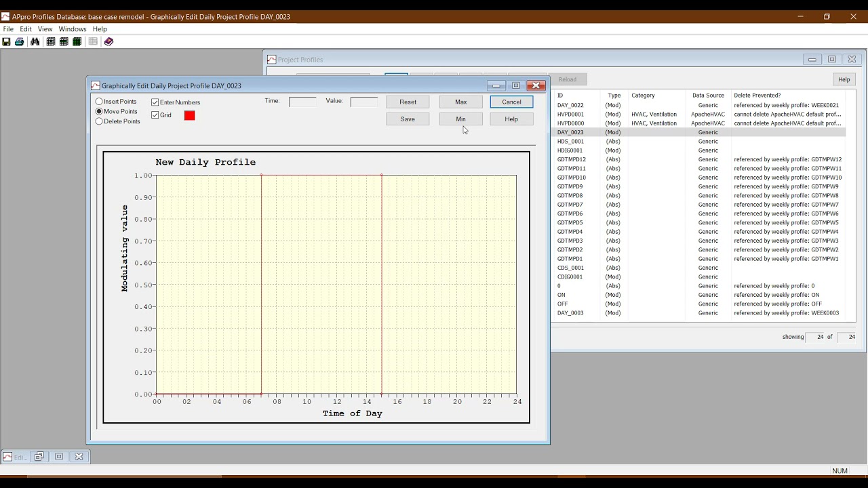Viewport: 868px width, 488px height.
Task: Maximize the minimized Edi... window at the bottom
Action: pos(59,457)
